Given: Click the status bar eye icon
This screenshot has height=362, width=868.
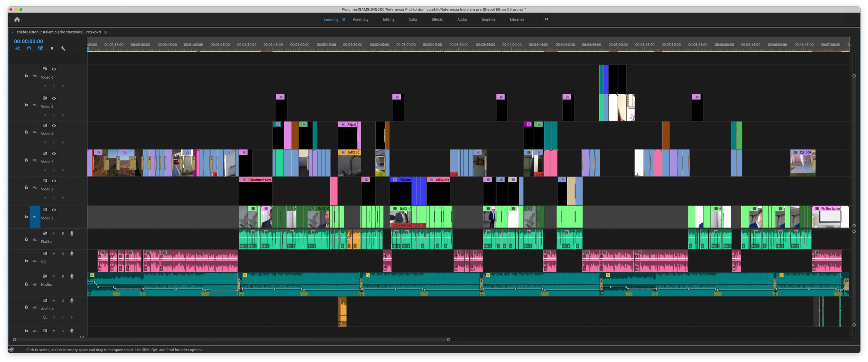Looking at the screenshot, I should point(11,350).
